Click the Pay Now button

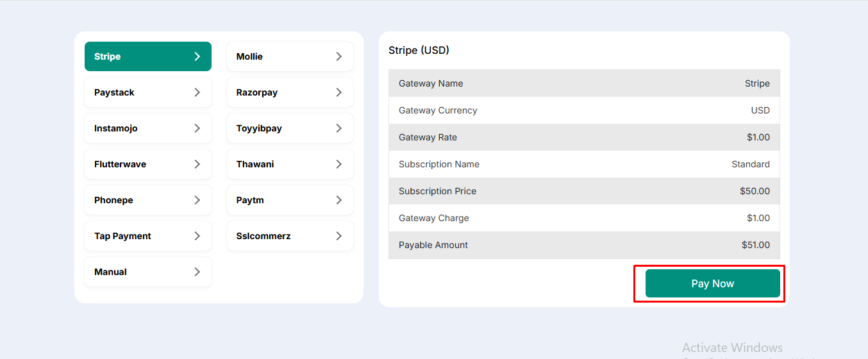pos(712,283)
